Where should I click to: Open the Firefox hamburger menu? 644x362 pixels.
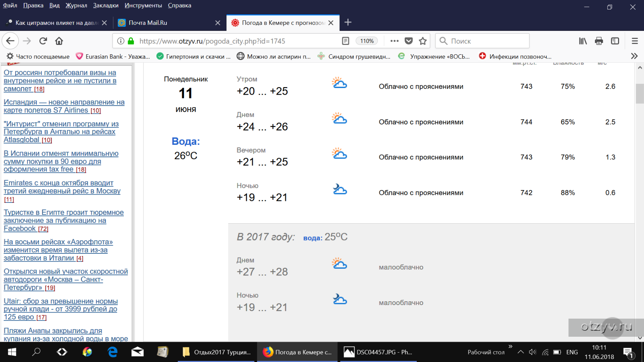635,41
